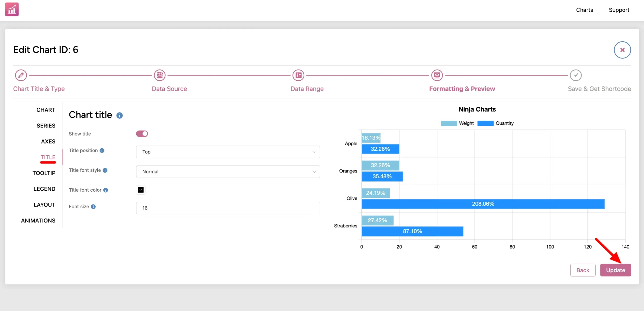Open the SERIES settings tab
This screenshot has width=644, height=311.
coord(46,126)
